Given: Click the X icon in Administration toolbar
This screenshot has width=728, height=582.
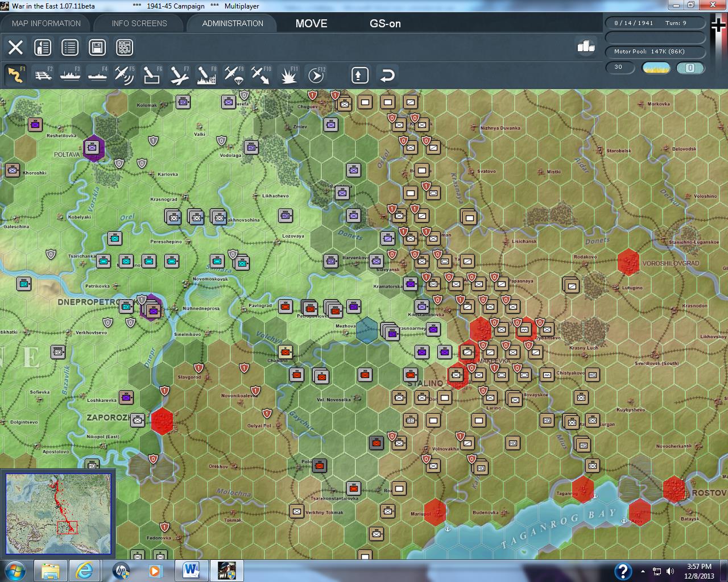Looking at the screenshot, I should (x=15, y=47).
